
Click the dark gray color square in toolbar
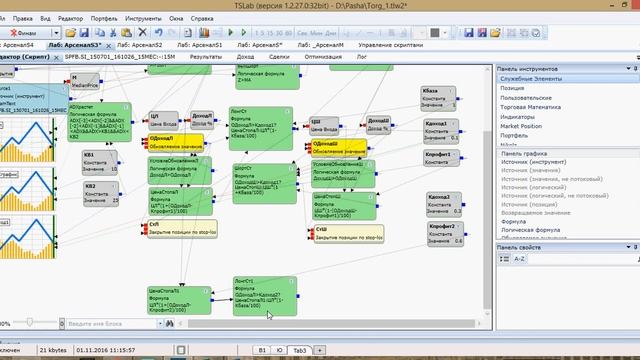(x=435, y=33)
